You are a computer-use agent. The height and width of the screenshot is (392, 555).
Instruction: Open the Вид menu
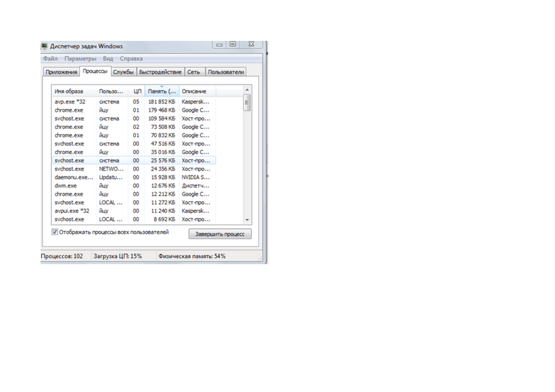pos(108,58)
